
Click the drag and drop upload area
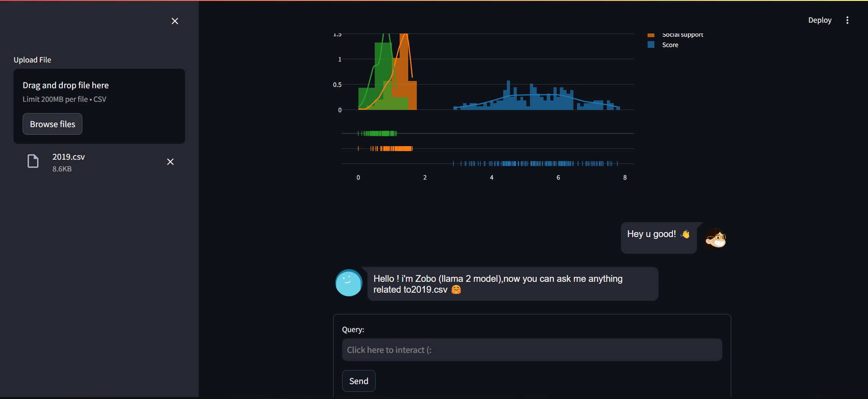(x=99, y=106)
